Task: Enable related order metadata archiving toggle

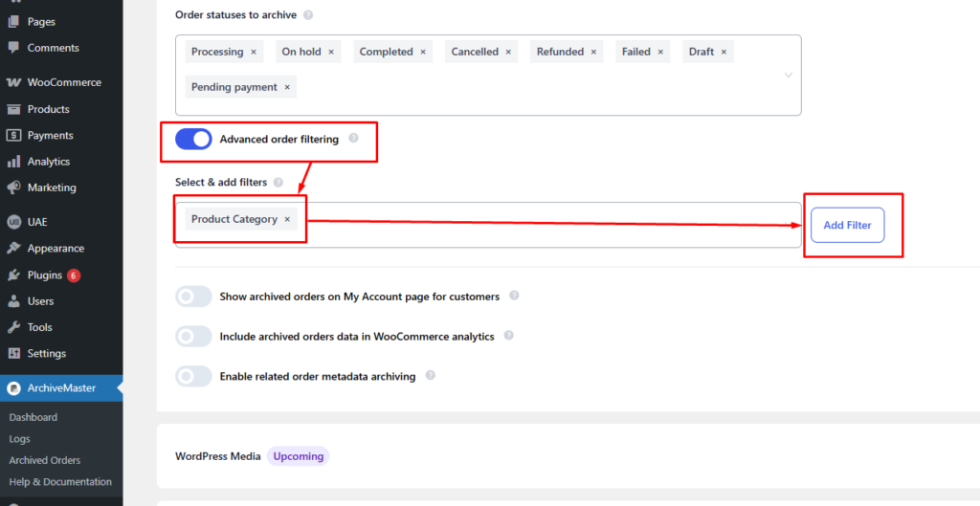Action: click(x=193, y=377)
